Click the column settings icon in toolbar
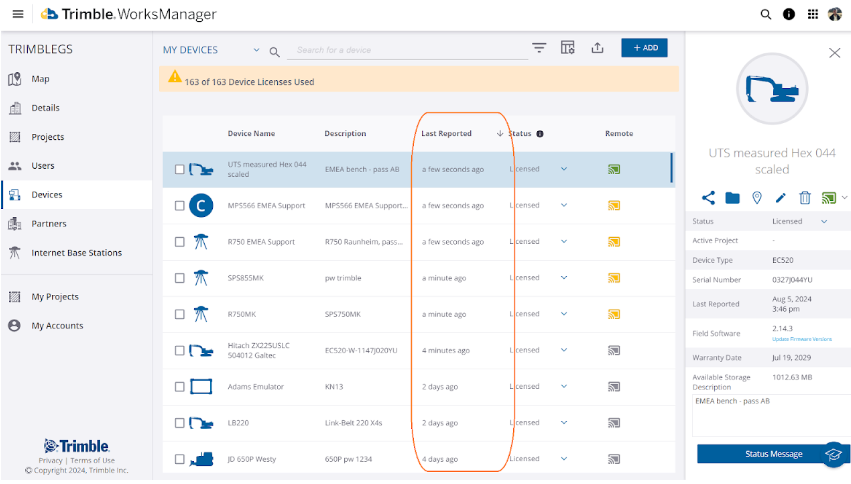The image size is (851, 484). tap(568, 48)
